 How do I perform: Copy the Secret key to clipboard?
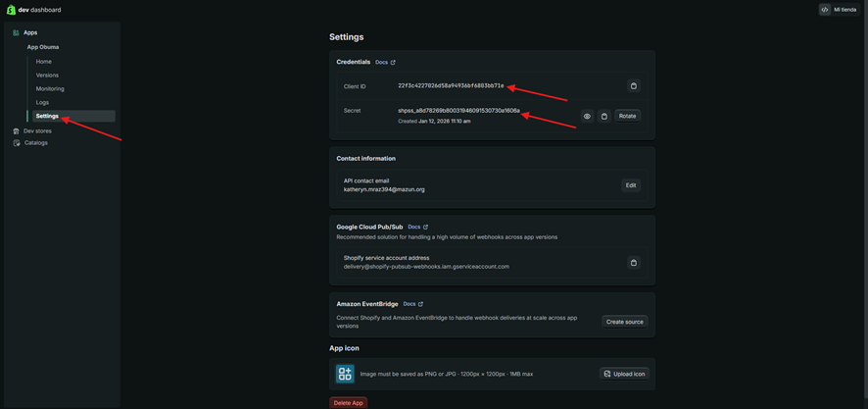604,116
